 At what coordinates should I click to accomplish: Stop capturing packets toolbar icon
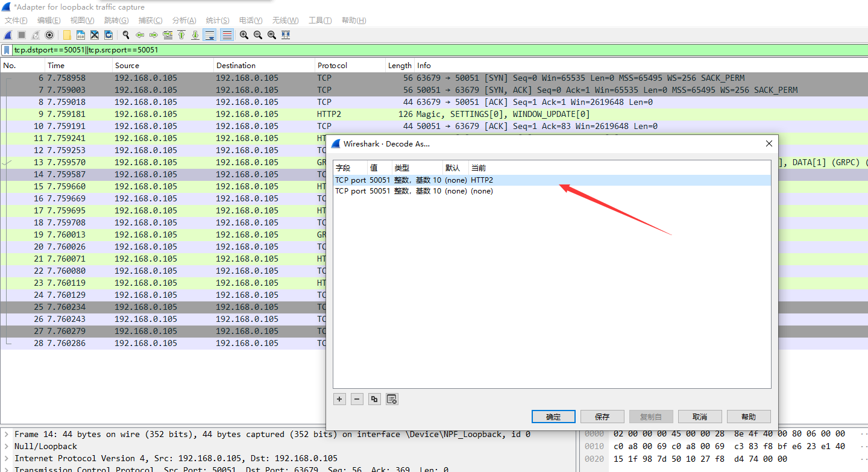tap(22, 35)
